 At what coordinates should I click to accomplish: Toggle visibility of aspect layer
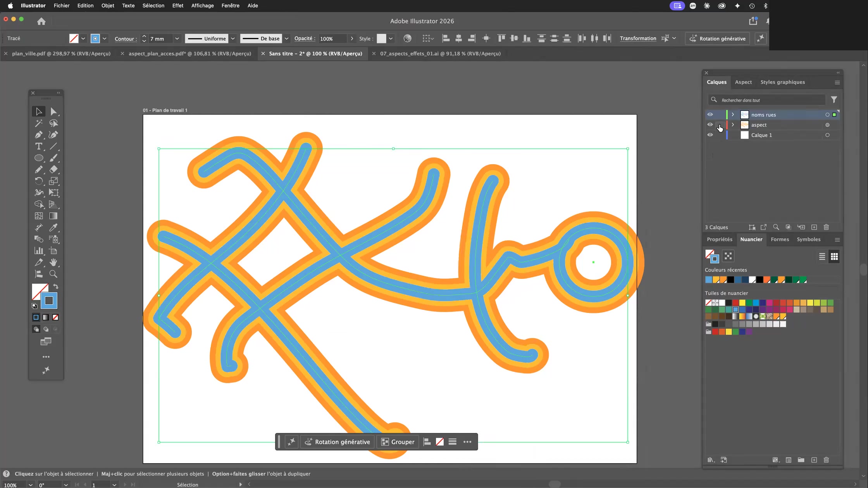click(710, 125)
